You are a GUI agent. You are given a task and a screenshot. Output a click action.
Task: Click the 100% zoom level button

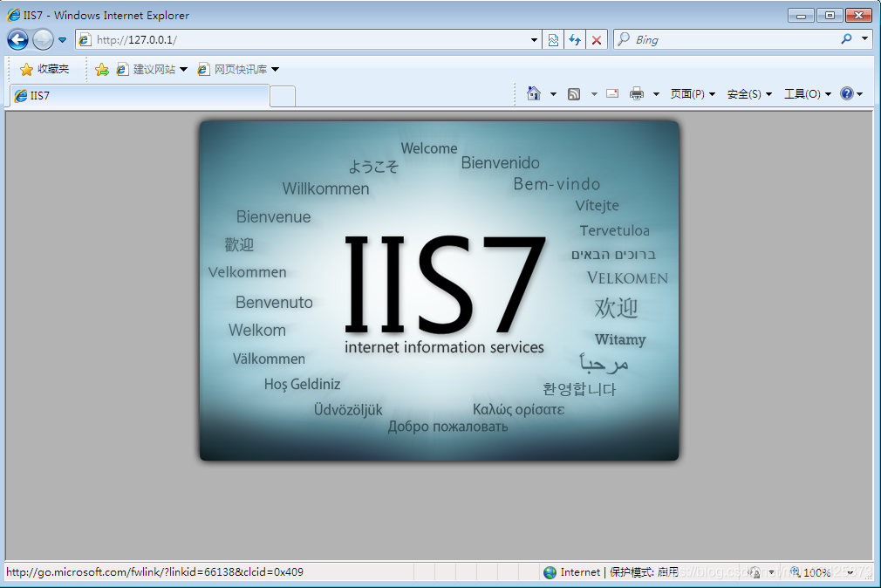tap(810, 572)
